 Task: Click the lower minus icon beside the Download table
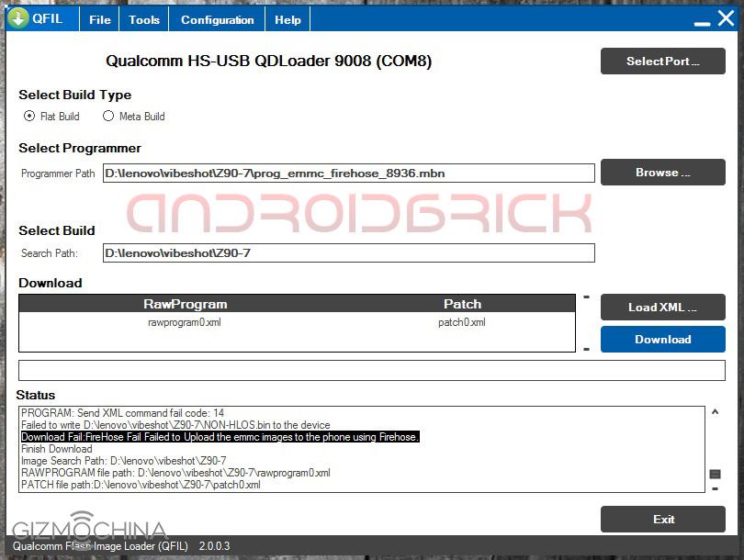[x=586, y=349]
